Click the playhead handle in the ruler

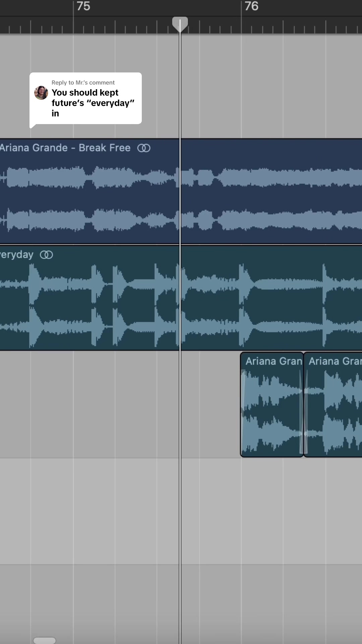point(180,24)
